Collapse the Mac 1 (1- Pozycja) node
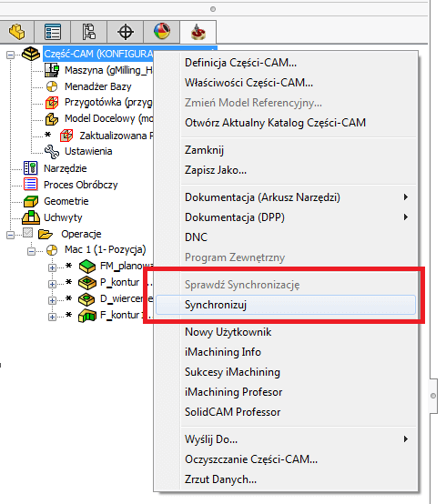Image resolution: width=446 pixels, height=504 pixels. pyautogui.click(x=32, y=251)
